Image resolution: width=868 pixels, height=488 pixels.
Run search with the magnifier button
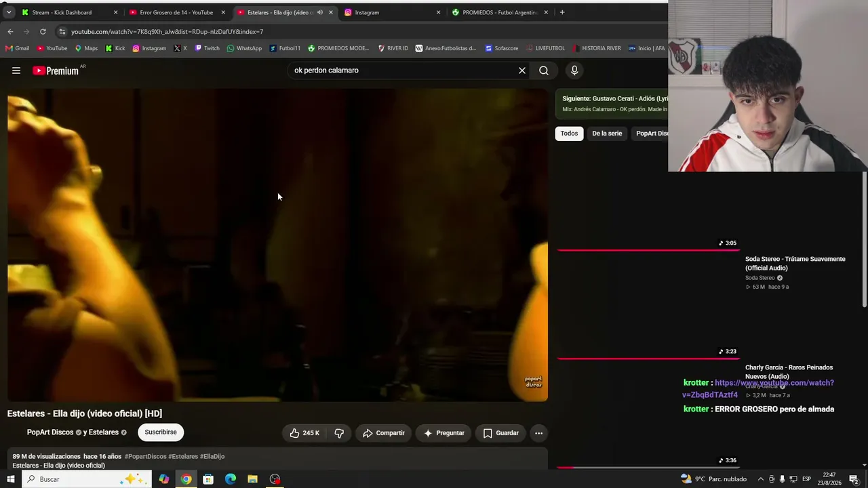[x=544, y=70]
